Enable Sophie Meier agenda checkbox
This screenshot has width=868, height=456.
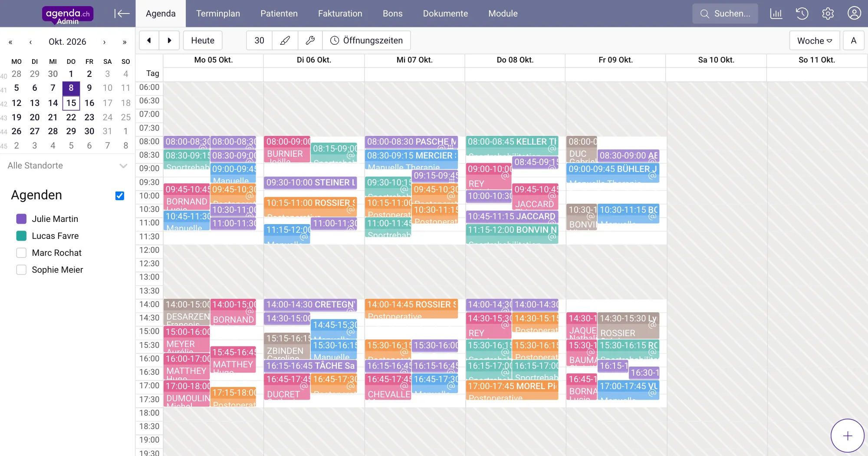pos(21,270)
